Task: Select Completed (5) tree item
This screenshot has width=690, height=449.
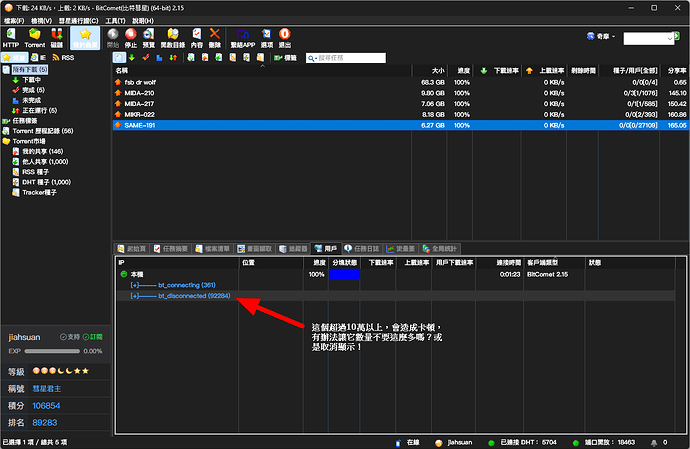Action: click(33, 90)
